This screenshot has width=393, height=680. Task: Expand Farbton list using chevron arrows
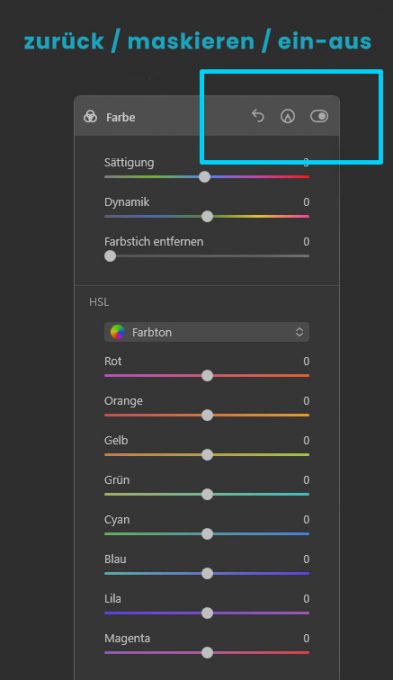[299, 332]
